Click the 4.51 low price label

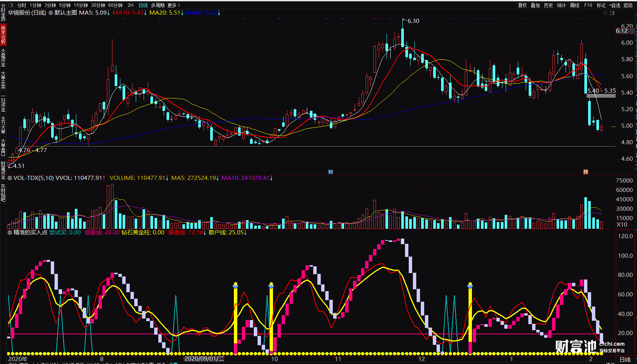coord(19,166)
